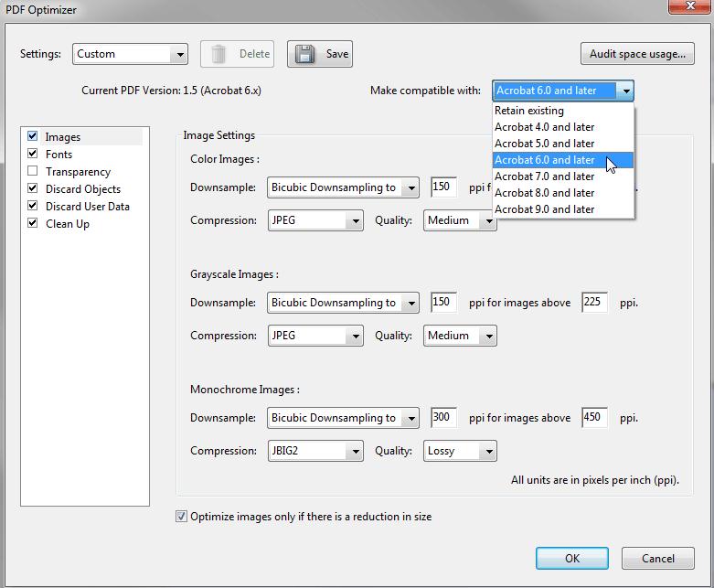Uncheck the Fonts checkbox
This screenshot has height=588, width=714.
[x=32, y=153]
